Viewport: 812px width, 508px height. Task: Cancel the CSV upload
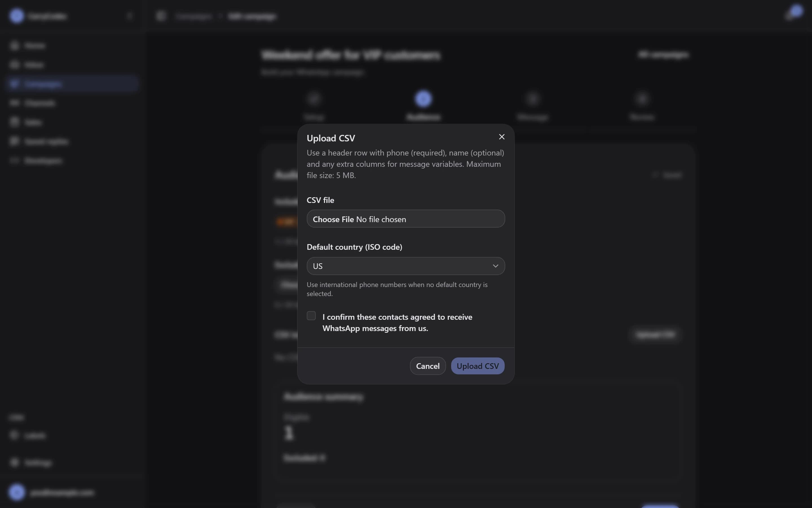(427, 365)
